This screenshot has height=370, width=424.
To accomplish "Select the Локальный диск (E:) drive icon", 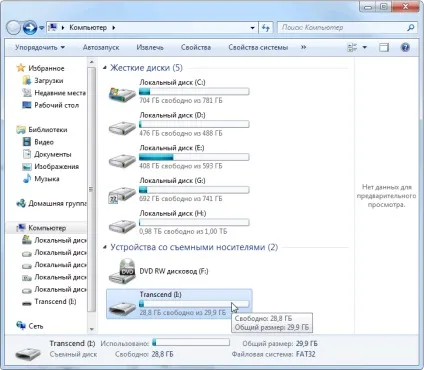I will point(122,160).
